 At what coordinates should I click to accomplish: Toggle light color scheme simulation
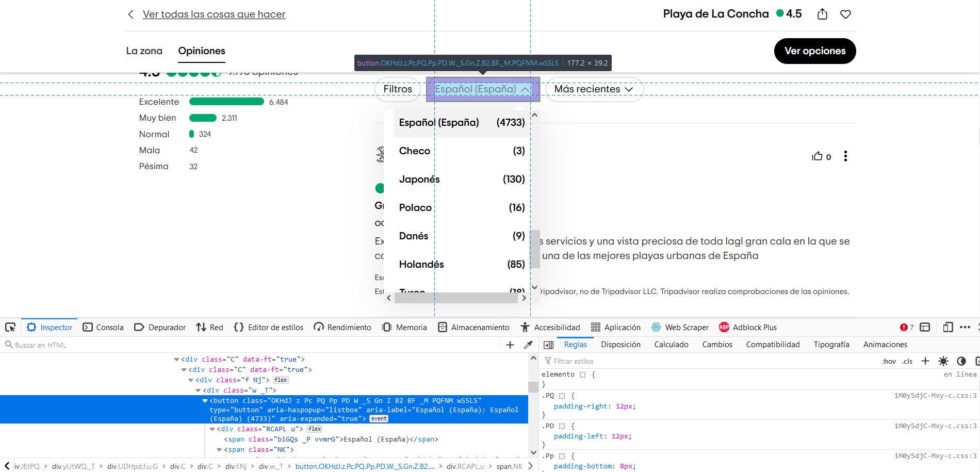tap(943, 361)
